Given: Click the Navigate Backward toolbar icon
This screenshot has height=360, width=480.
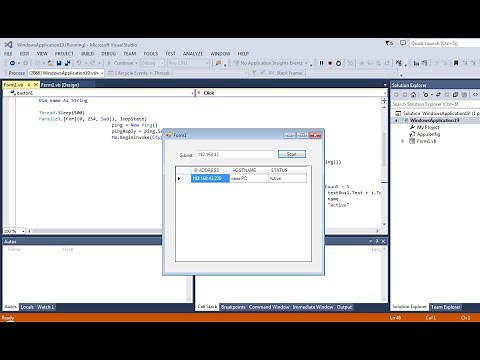Looking at the screenshot, I should [x=12, y=63].
